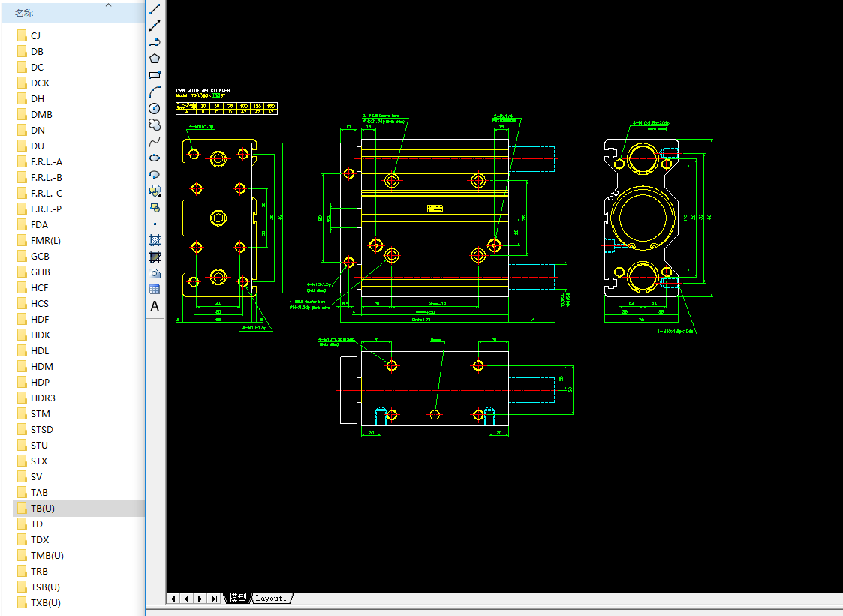Select the Multiline Text tool
This screenshot has width=843, height=616.
click(x=155, y=306)
